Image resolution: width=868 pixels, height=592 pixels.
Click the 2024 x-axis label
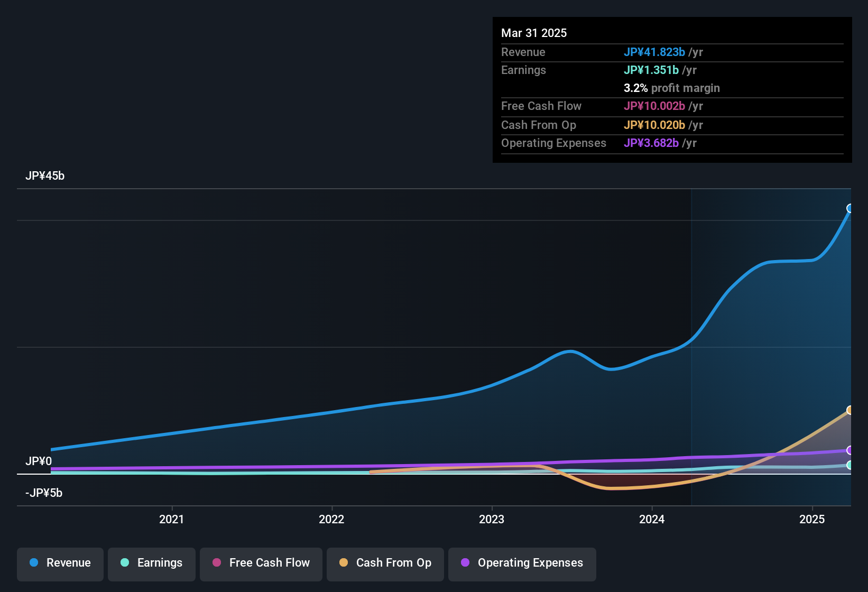coord(652,520)
